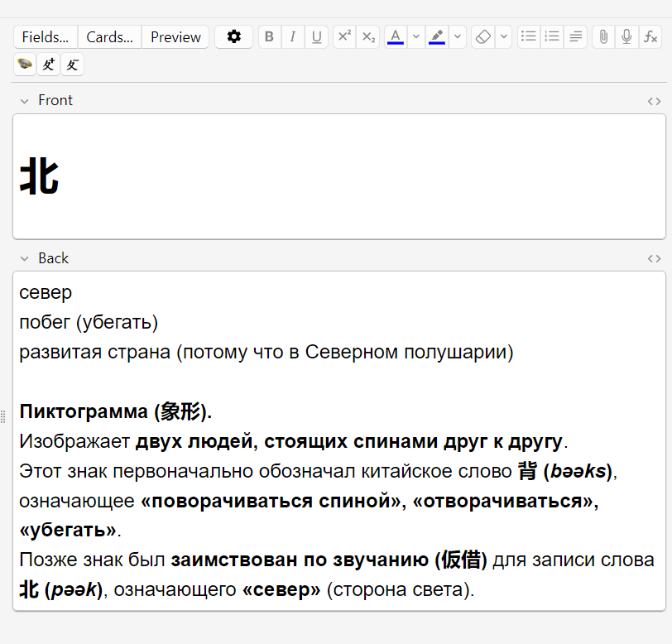Click the shell-shaped add-on icon
Image resolution: width=672 pixels, height=644 pixels.
coord(25,65)
